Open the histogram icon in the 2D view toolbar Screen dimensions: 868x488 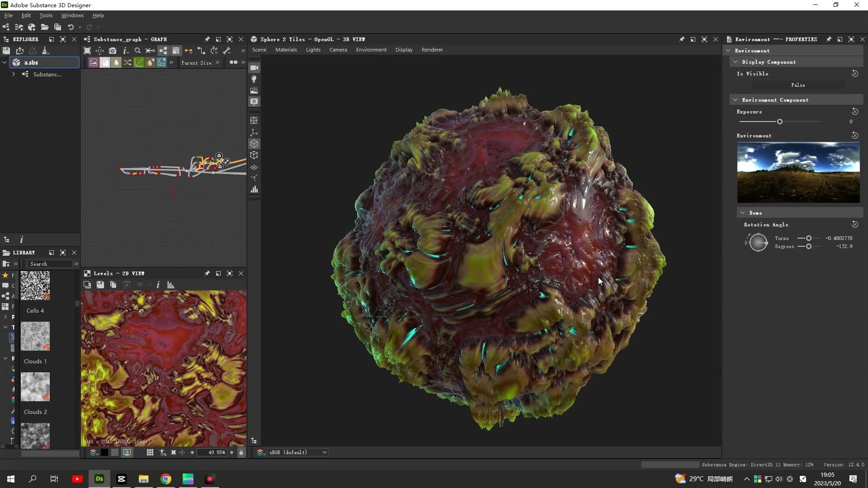click(171, 285)
